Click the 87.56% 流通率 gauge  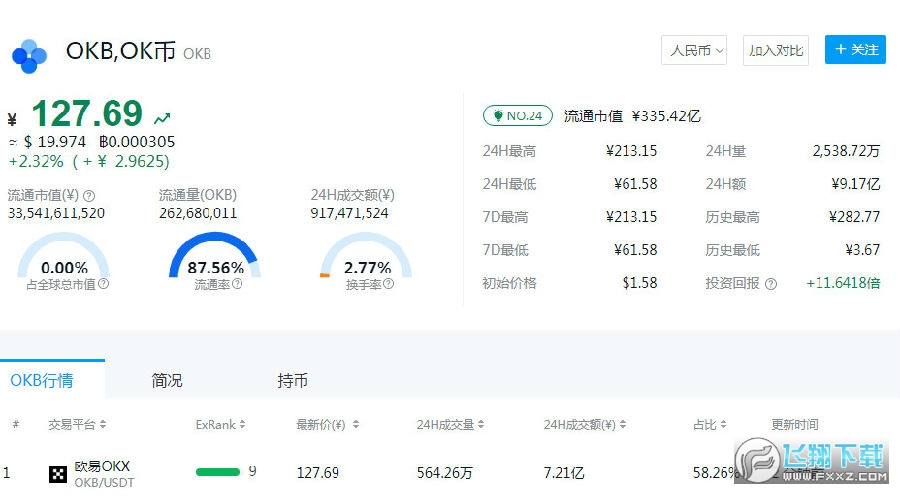(215, 258)
